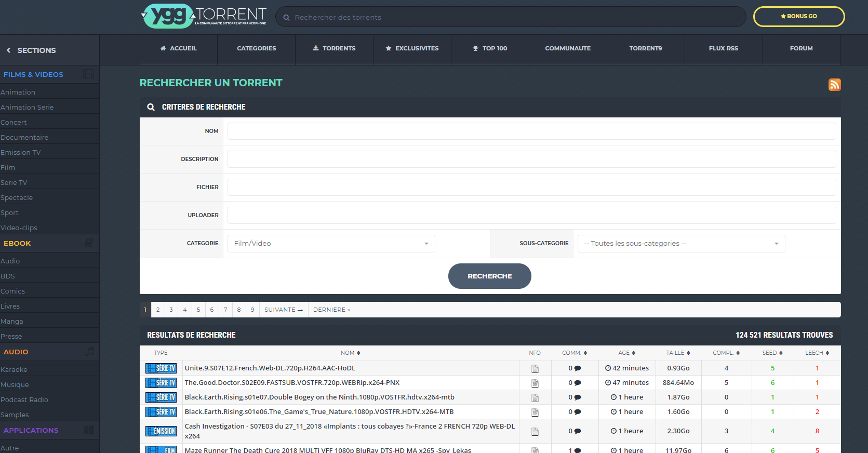Screen dimensions: 868x453
Task: Click the Bonus Go button
Action: point(799,17)
